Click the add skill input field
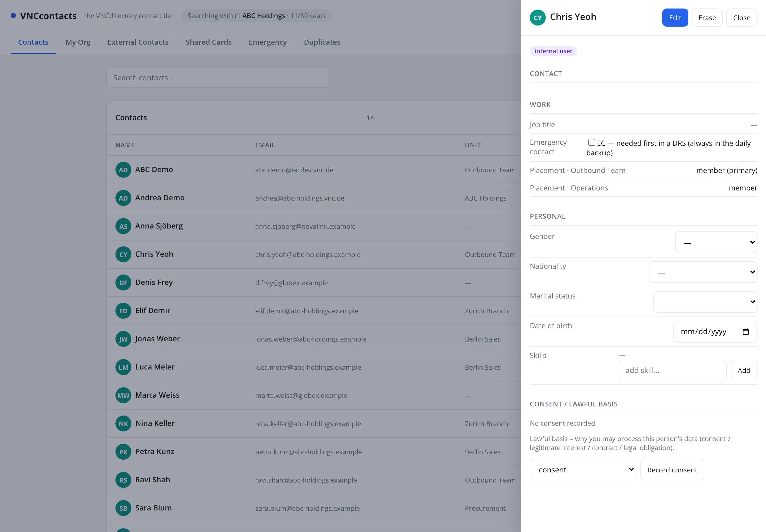This screenshot has height=532, width=766. tap(672, 370)
